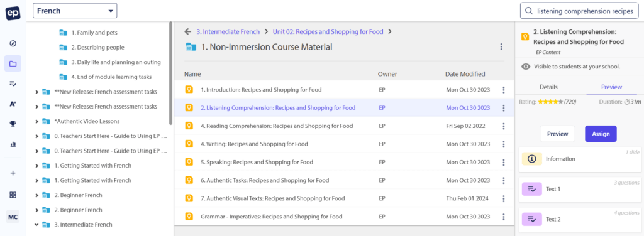Open the compass Discover icon in sidebar
Viewport: 644px width, 236px height.
(x=13, y=43)
